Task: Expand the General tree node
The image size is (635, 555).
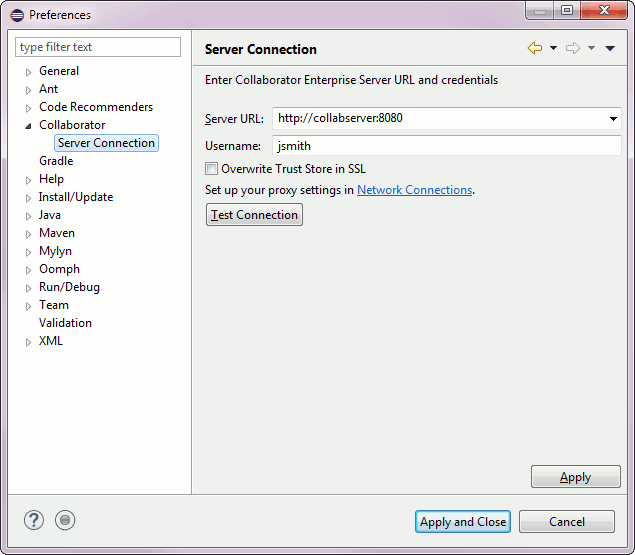Action: coord(28,72)
